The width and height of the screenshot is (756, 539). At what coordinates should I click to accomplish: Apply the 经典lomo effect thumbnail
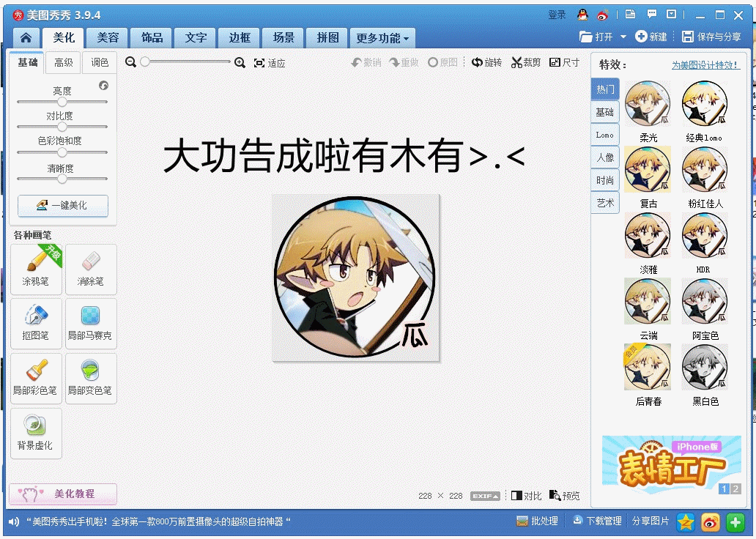(x=705, y=104)
